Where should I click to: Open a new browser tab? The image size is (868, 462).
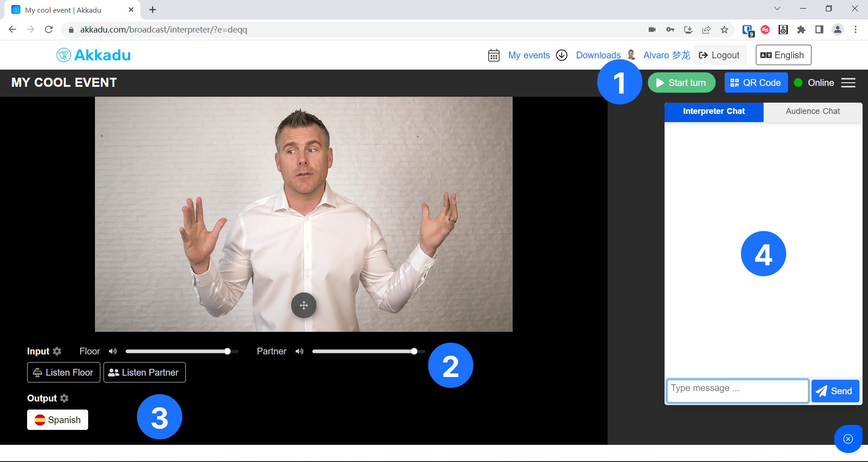click(x=153, y=10)
